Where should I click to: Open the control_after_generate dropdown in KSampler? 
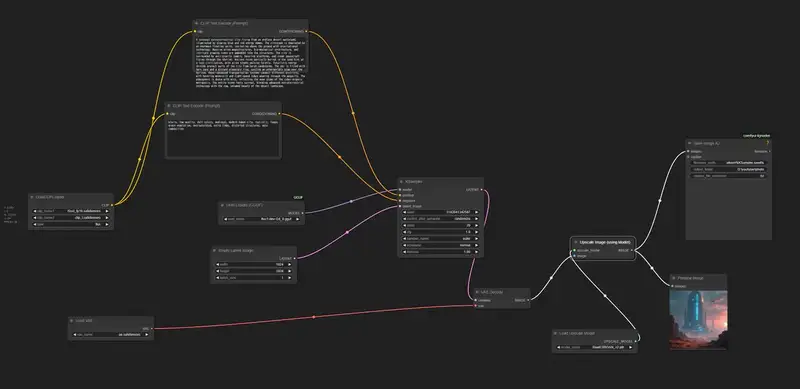(x=441, y=218)
